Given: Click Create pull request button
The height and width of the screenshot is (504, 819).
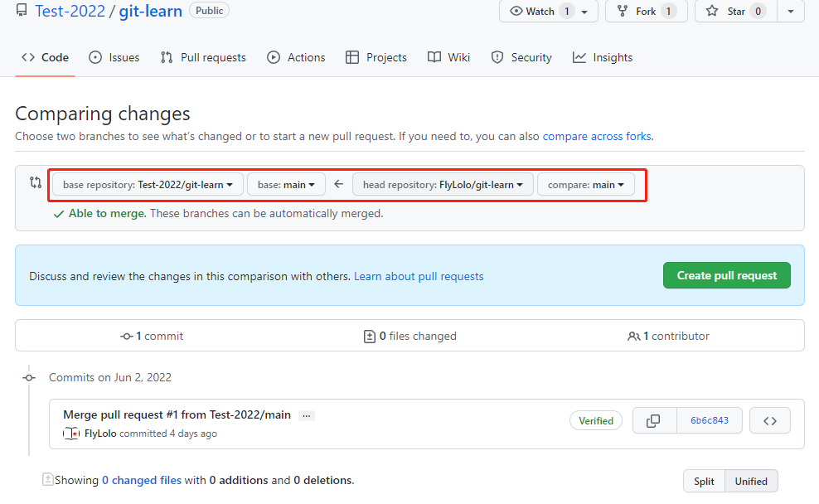Looking at the screenshot, I should point(726,275).
